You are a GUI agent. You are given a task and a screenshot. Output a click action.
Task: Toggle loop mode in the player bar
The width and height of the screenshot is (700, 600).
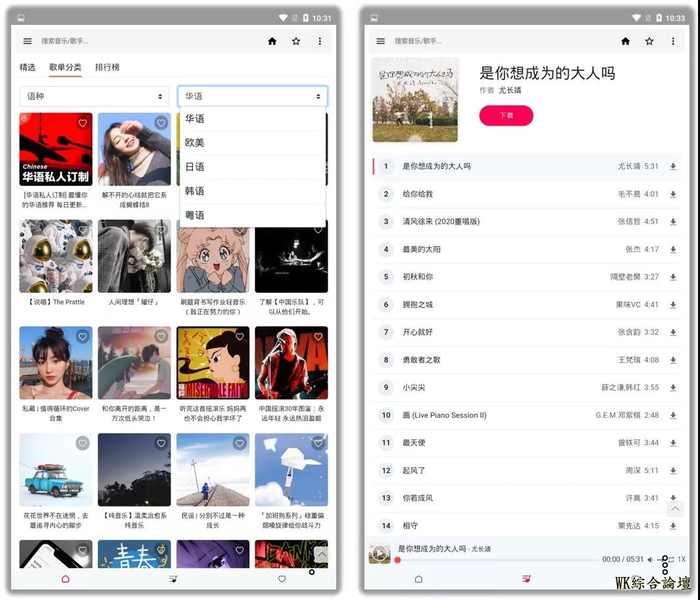click(671, 559)
